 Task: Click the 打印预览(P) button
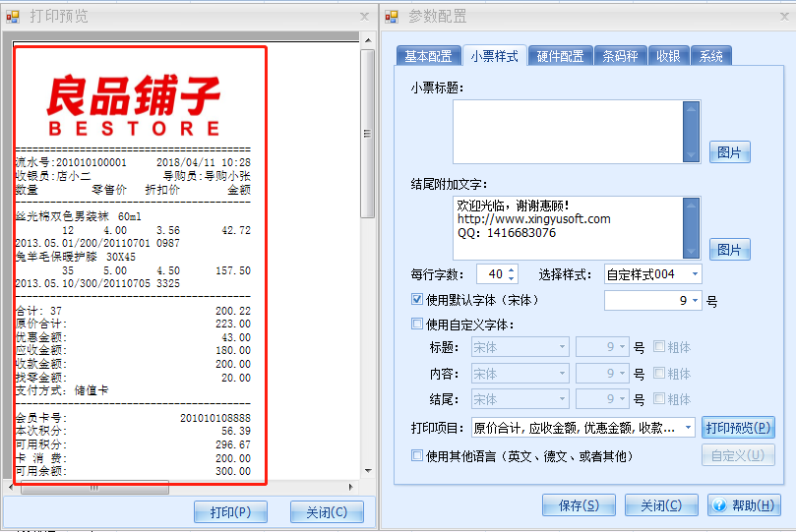point(738,428)
